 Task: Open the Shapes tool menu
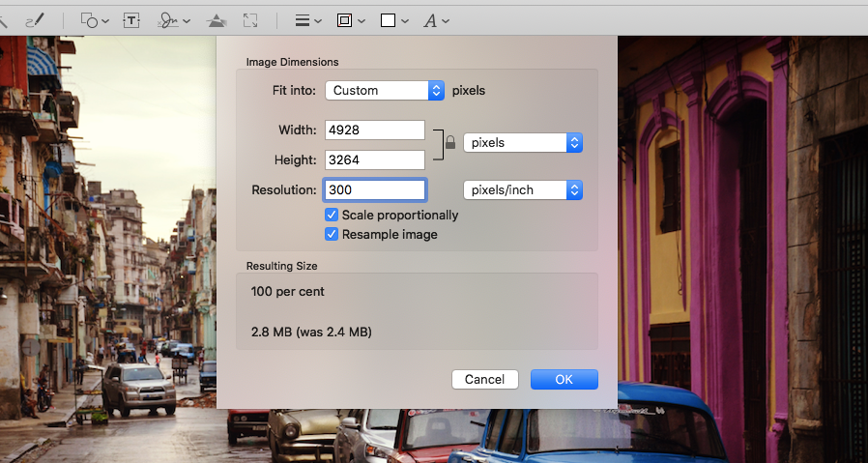[94, 19]
